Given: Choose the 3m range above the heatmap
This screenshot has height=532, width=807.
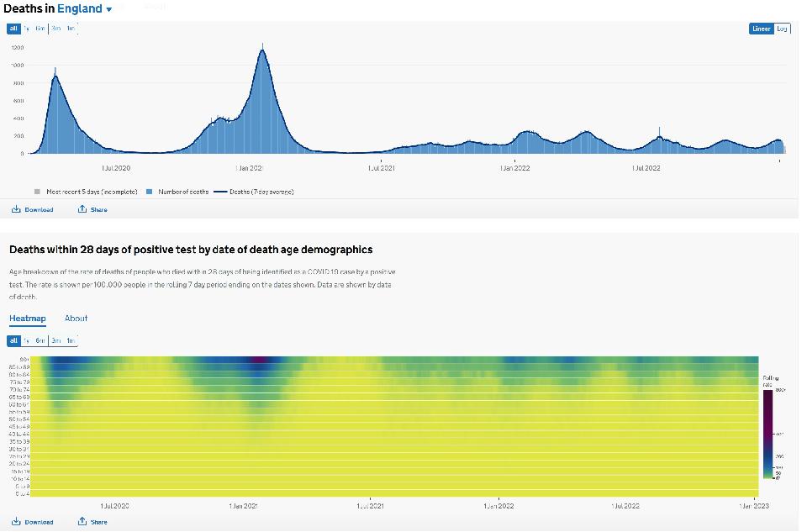Looking at the screenshot, I should click(x=56, y=340).
